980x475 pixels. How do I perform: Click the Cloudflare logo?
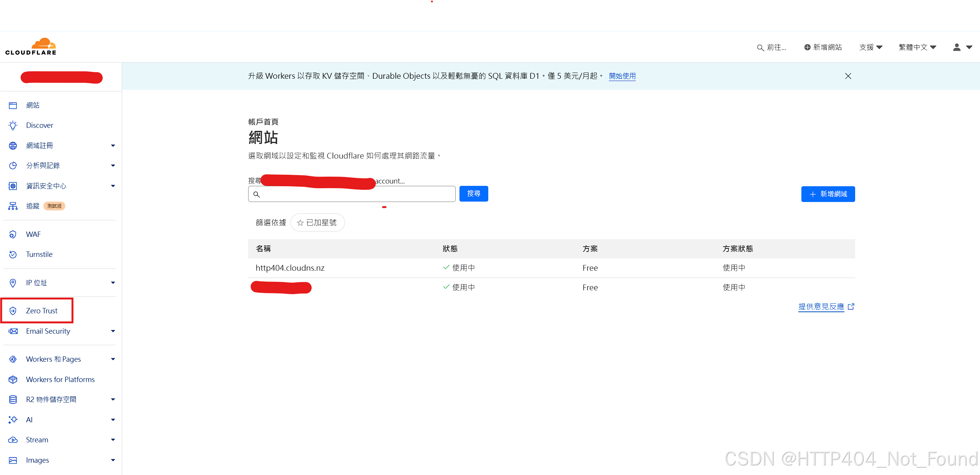[31, 46]
